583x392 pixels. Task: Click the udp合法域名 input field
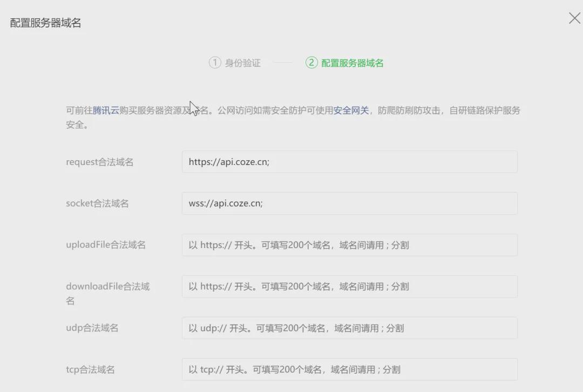coord(350,327)
